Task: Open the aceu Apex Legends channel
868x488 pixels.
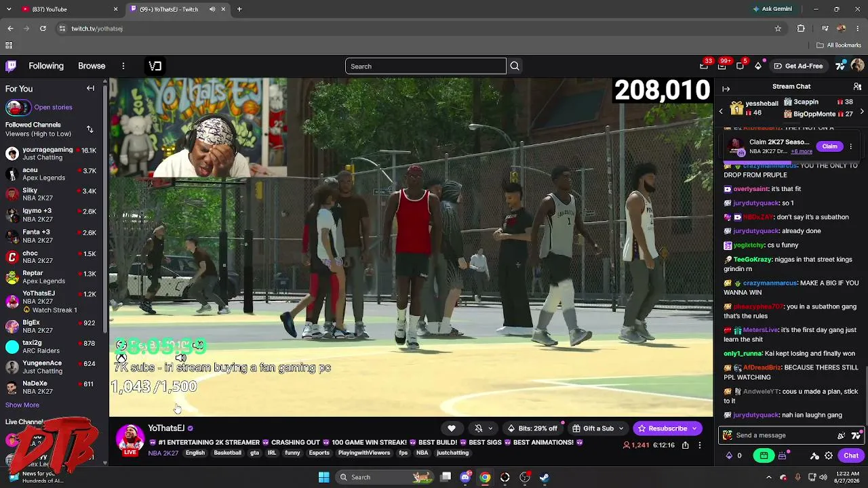Action: point(52,174)
